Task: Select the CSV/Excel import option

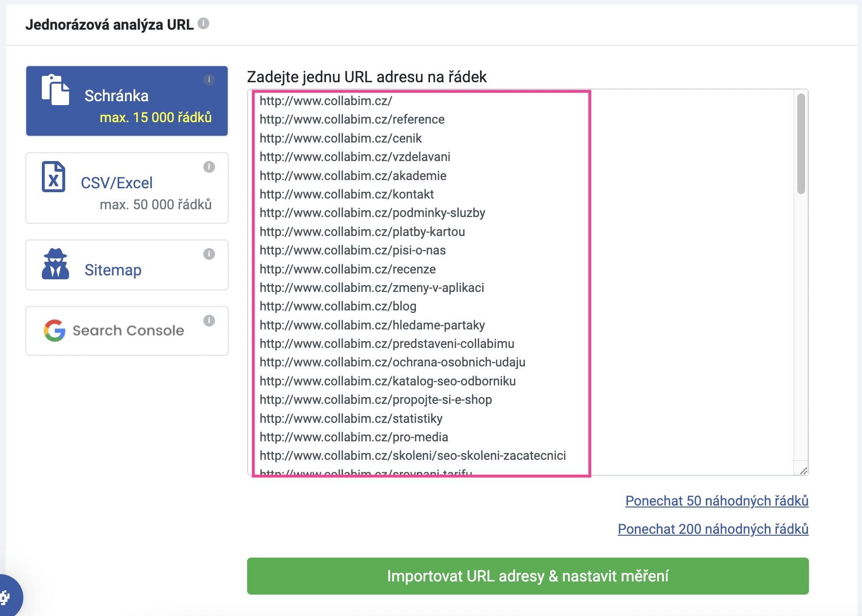Action: 127,188
